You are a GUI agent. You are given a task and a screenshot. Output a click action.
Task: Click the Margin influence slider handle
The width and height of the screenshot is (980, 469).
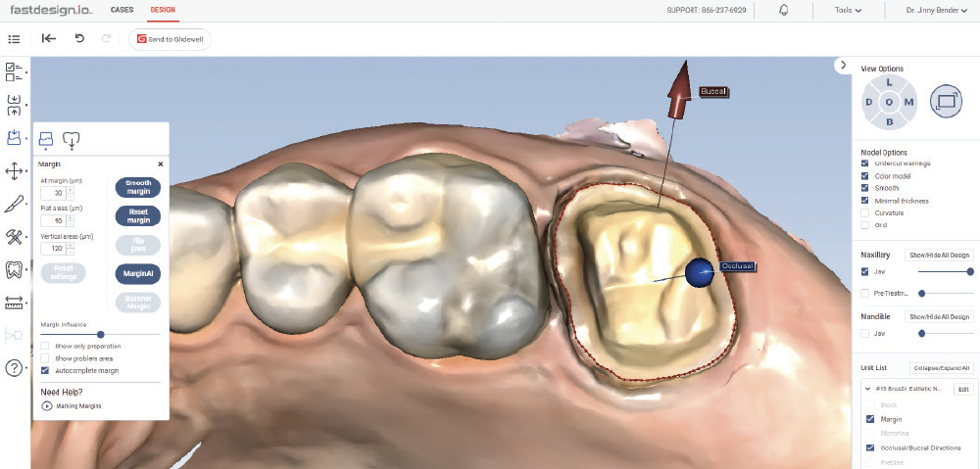(x=101, y=335)
